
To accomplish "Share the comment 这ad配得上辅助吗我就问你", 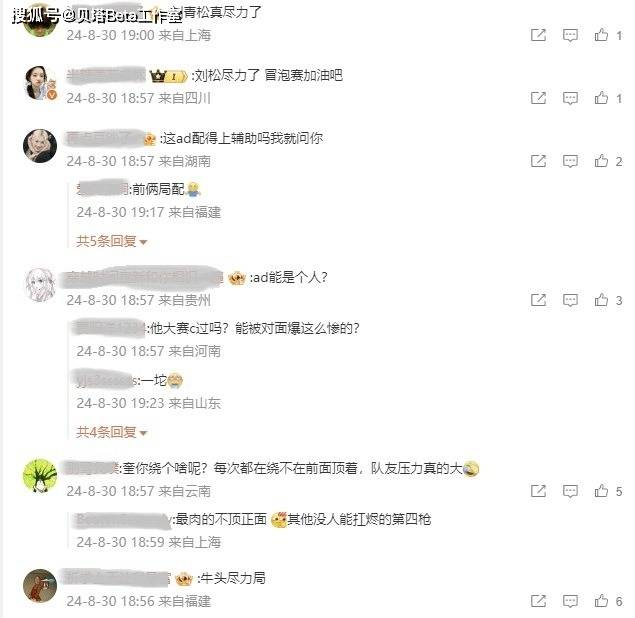I will point(538,161).
